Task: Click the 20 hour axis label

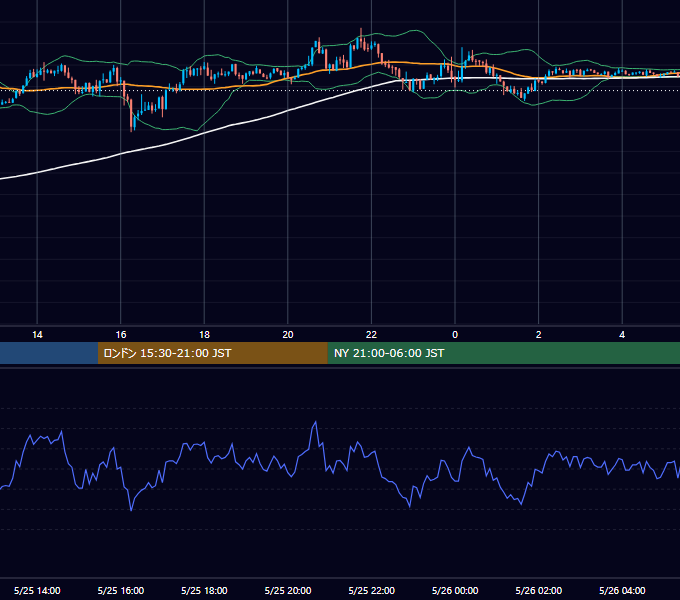Action: pyautogui.click(x=288, y=335)
